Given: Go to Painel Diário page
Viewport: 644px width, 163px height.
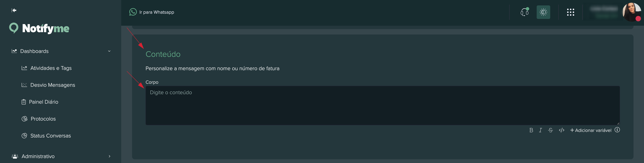Looking at the screenshot, I should pos(44,102).
